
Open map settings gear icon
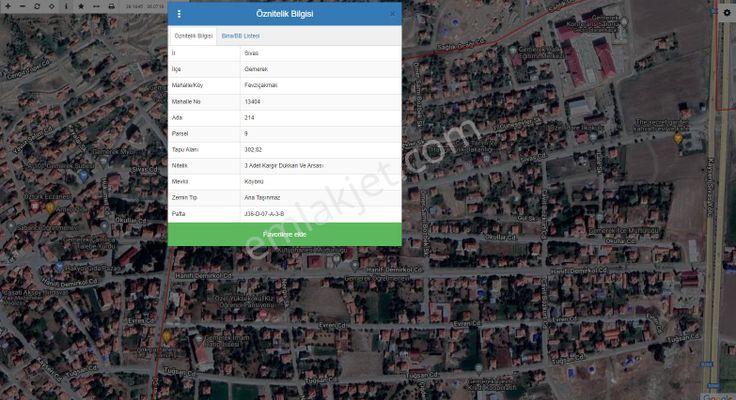pyautogui.click(x=726, y=12)
